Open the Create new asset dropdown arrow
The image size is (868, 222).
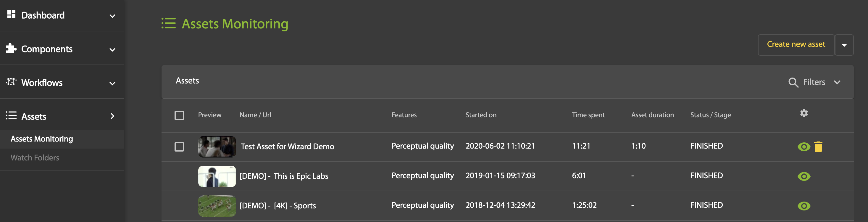click(844, 44)
